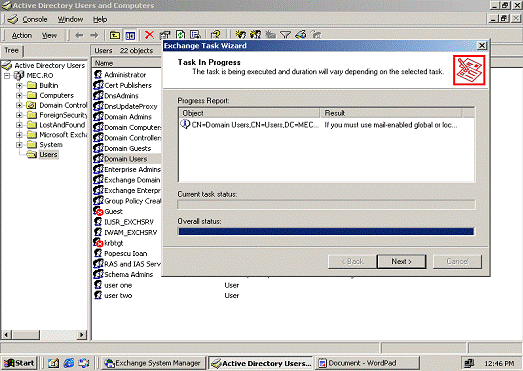Open the View menu
The width and height of the screenshot is (523, 371).
49,35
